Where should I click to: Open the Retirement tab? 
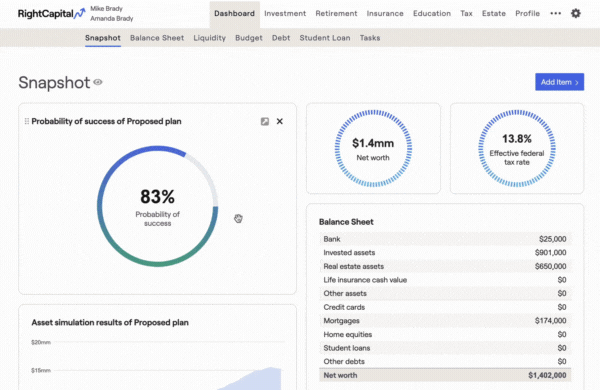(336, 13)
